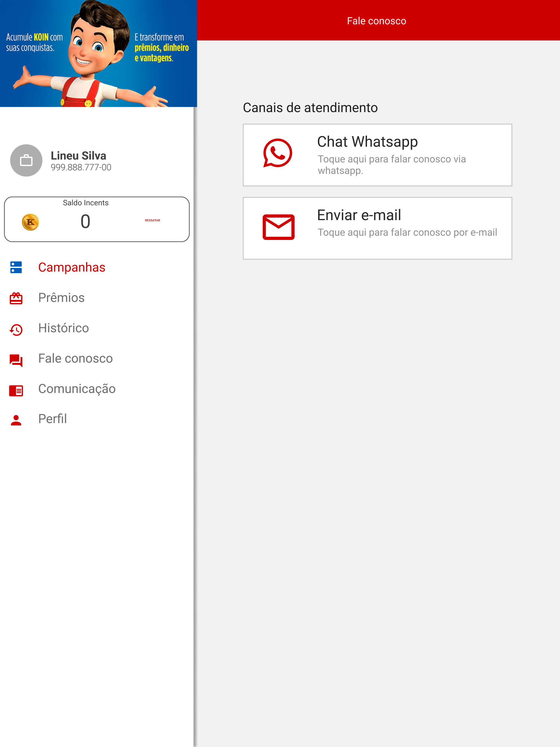Click the Canais de atendimento heading
Screen dimensions: 560x747
point(310,108)
